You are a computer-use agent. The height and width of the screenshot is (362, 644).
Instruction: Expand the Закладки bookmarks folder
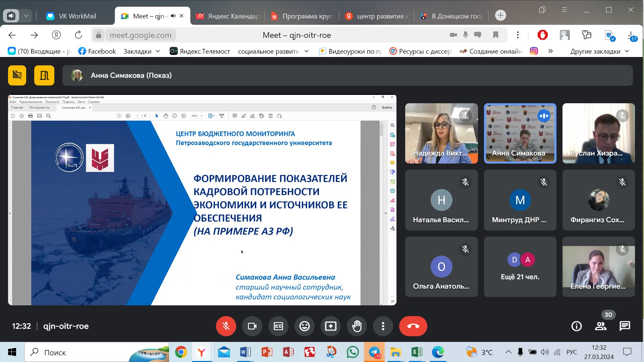[142, 51]
